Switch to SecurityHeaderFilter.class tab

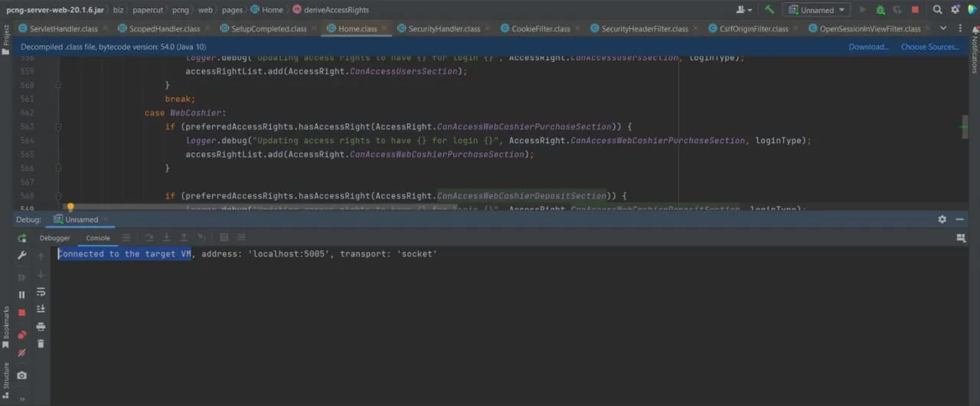tap(645, 28)
